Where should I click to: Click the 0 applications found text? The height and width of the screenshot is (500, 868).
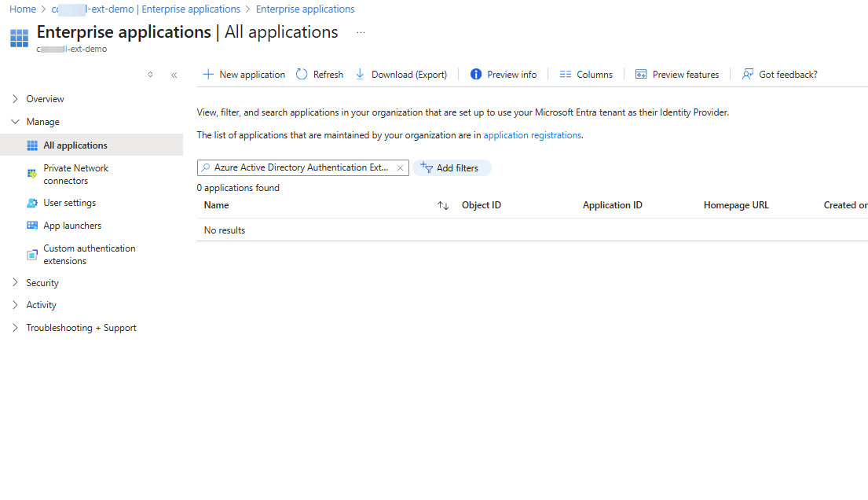pyautogui.click(x=238, y=188)
